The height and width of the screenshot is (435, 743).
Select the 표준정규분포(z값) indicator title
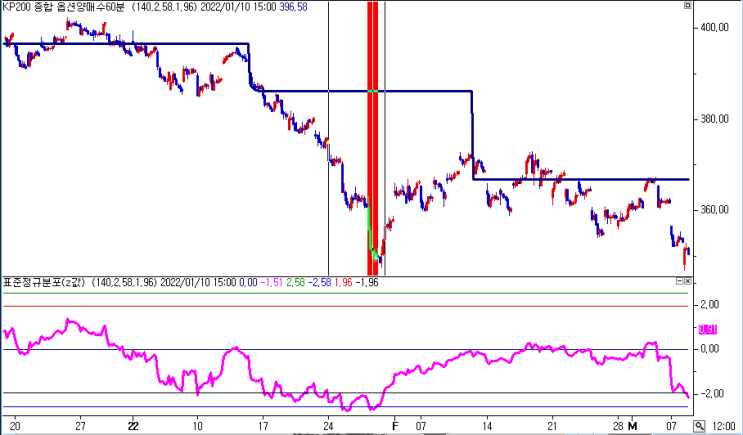point(44,282)
